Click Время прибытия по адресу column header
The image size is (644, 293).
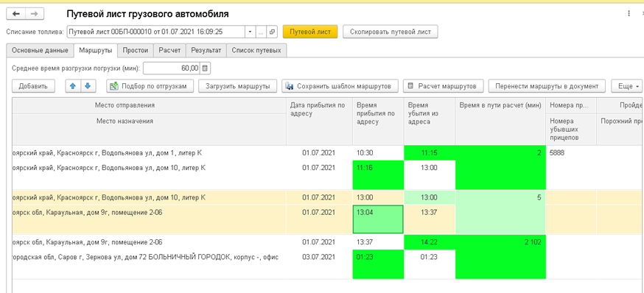(x=378, y=121)
